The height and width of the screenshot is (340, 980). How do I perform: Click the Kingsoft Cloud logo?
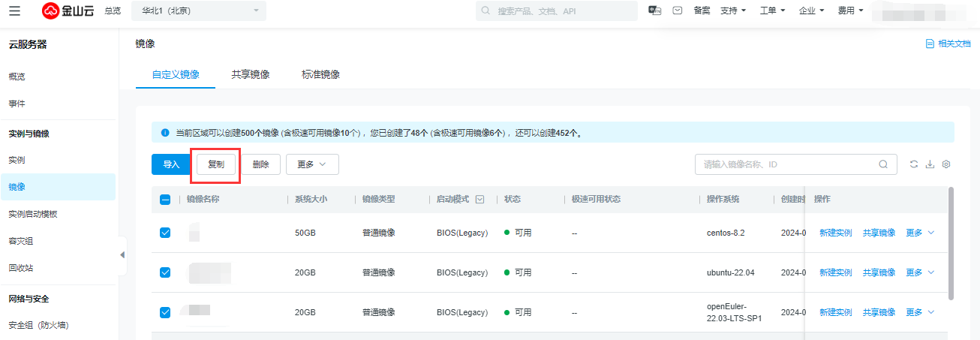[68, 11]
